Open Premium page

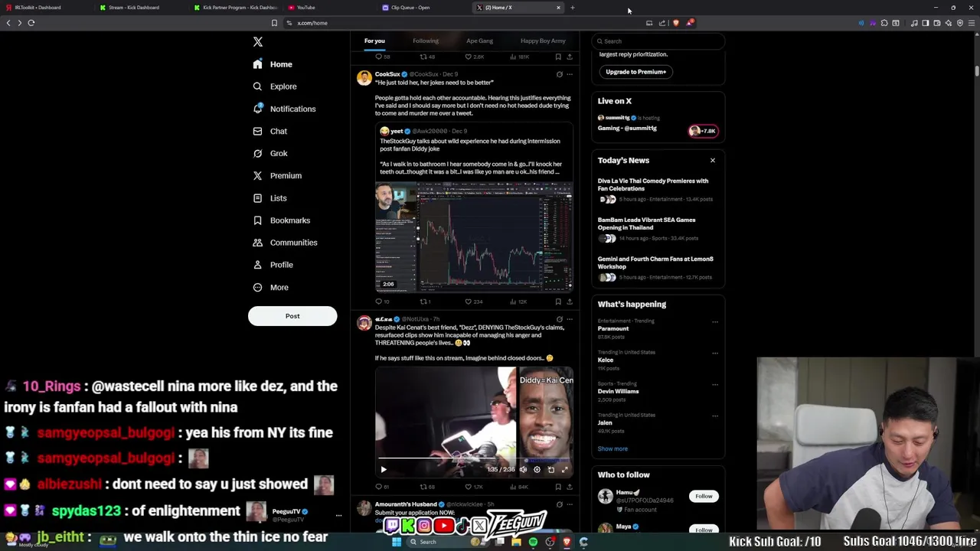[277, 175]
